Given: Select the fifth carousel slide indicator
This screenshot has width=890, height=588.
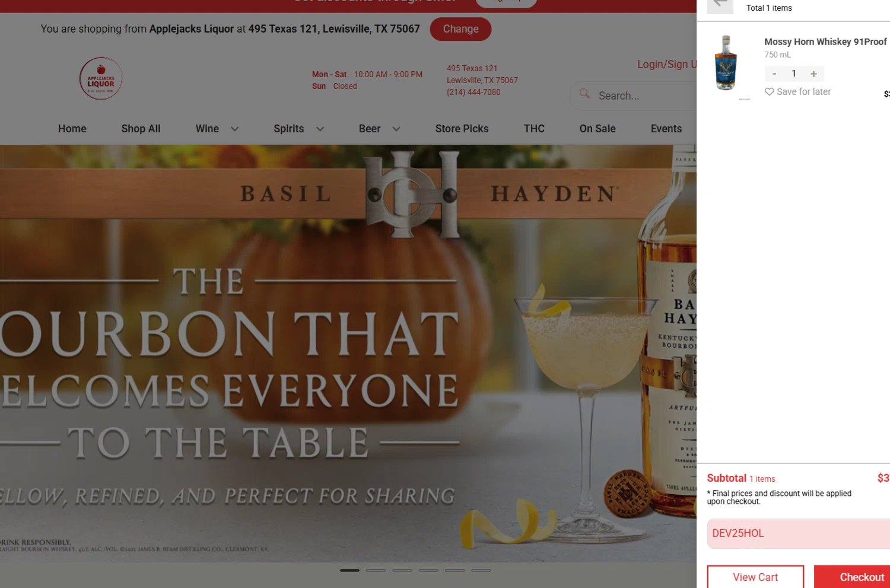Looking at the screenshot, I should (x=454, y=570).
